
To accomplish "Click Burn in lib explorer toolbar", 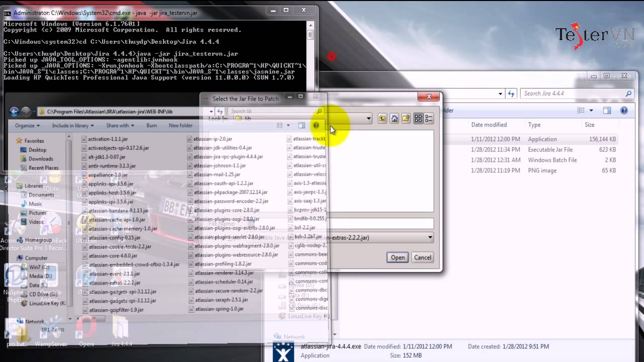I will (151, 125).
